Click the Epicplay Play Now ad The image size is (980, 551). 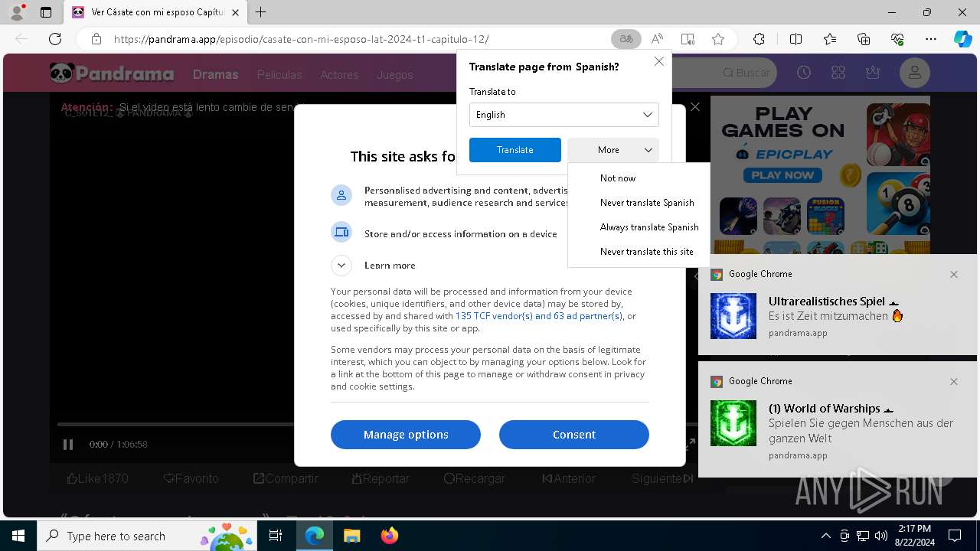pos(782,175)
